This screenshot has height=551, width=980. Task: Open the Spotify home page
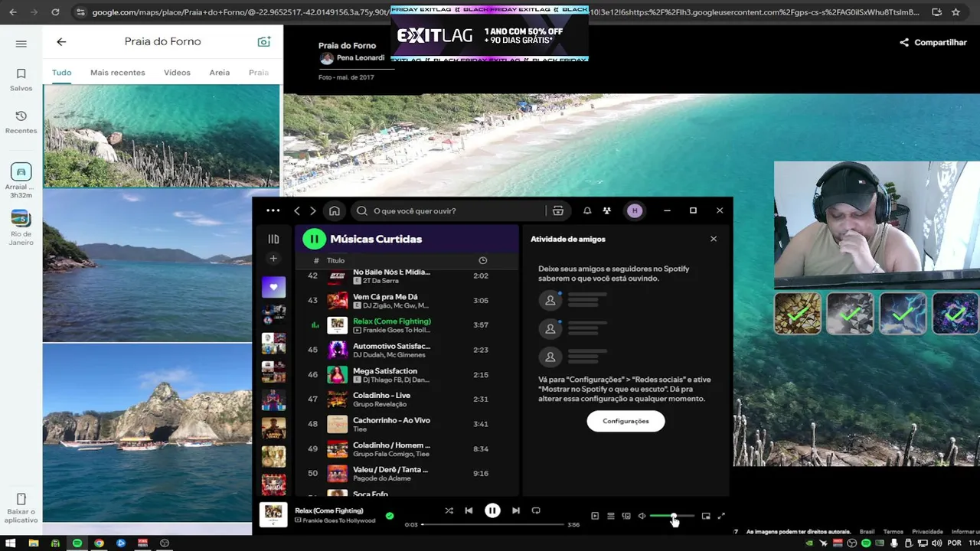pyautogui.click(x=335, y=211)
